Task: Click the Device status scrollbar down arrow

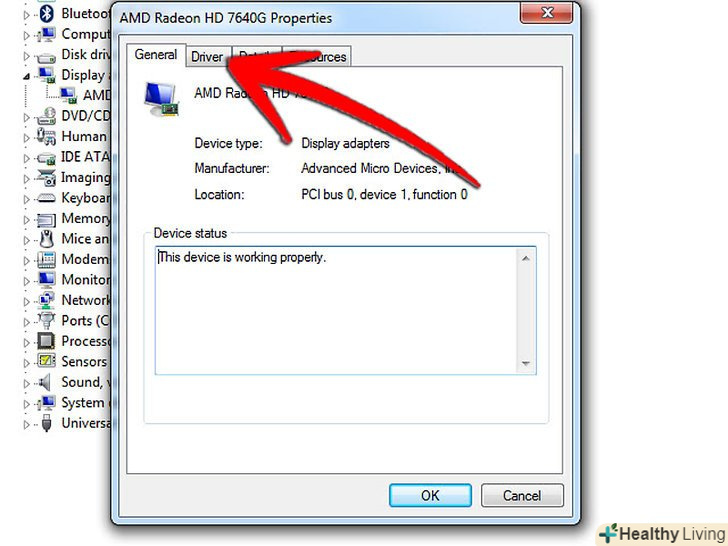Action: (x=526, y=363)
